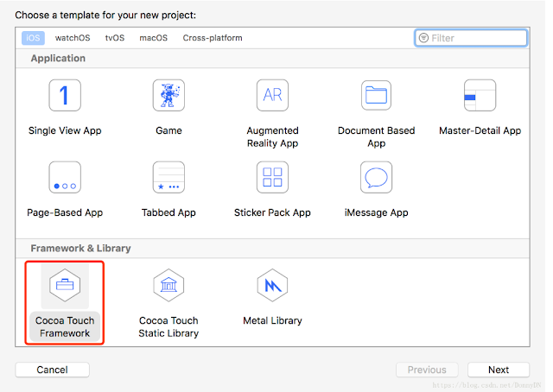Open the tvOS platform tab
553x392 pixels.
115,38
